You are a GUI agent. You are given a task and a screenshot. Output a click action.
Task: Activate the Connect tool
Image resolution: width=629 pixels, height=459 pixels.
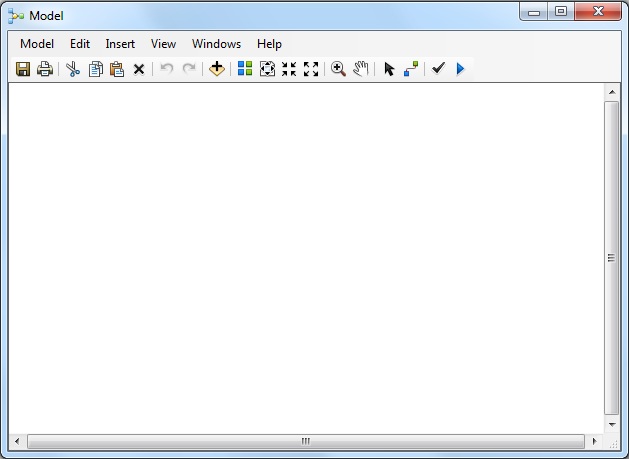(411, 69)
